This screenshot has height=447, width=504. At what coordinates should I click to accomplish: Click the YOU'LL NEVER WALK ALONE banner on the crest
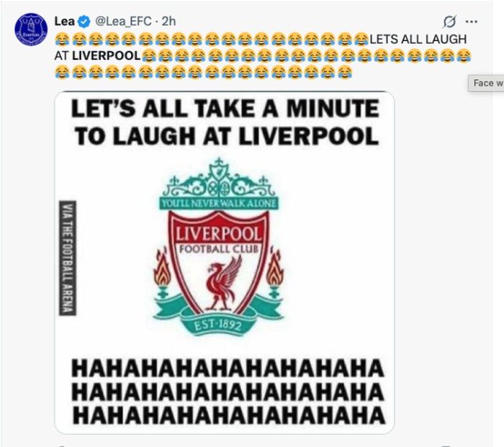[219, 204]
